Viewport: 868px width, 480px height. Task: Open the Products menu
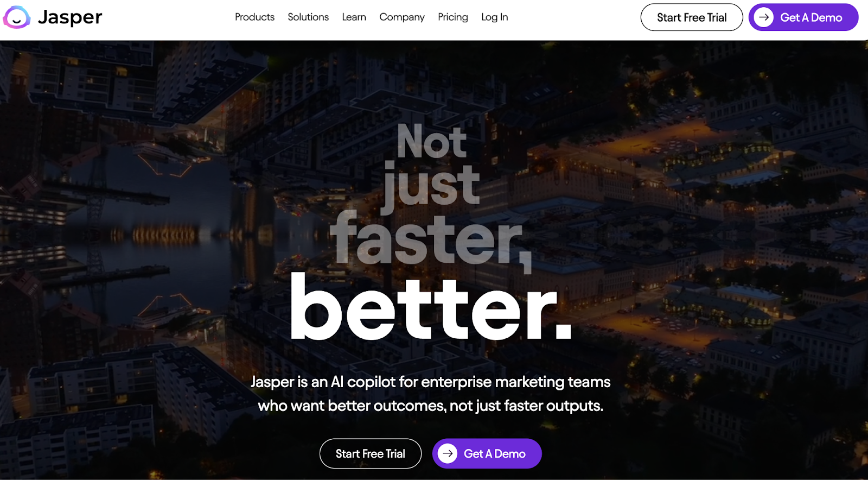[x=254, y=17]
